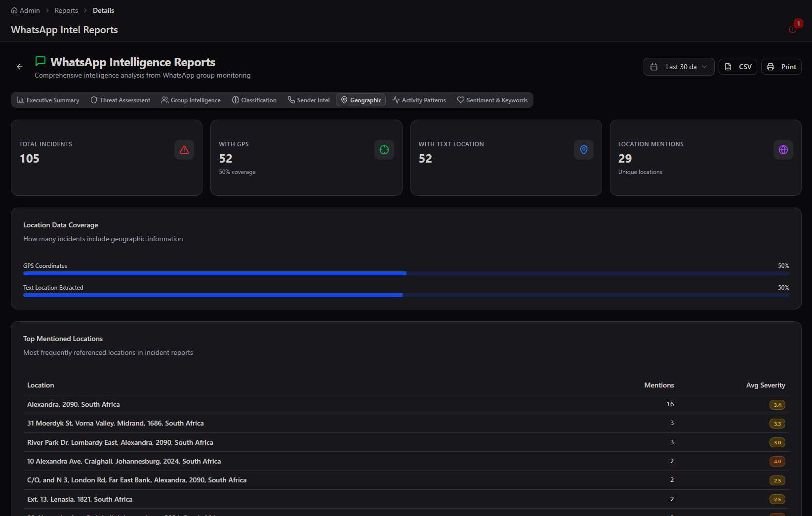The width and height of the screenshot is (812, 516).
Task: Select the Group Intelligence tab
Action: point(191,100)
